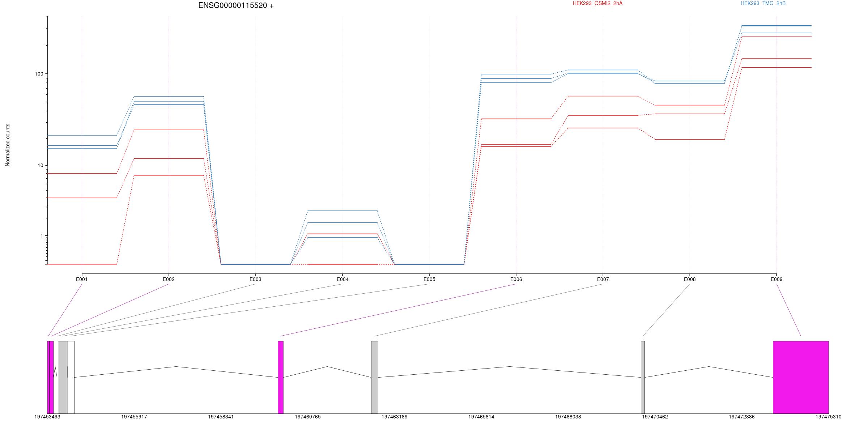Click the thin gray E008 exon block
This screenshot has height=434, width=868.
(643, 377)
